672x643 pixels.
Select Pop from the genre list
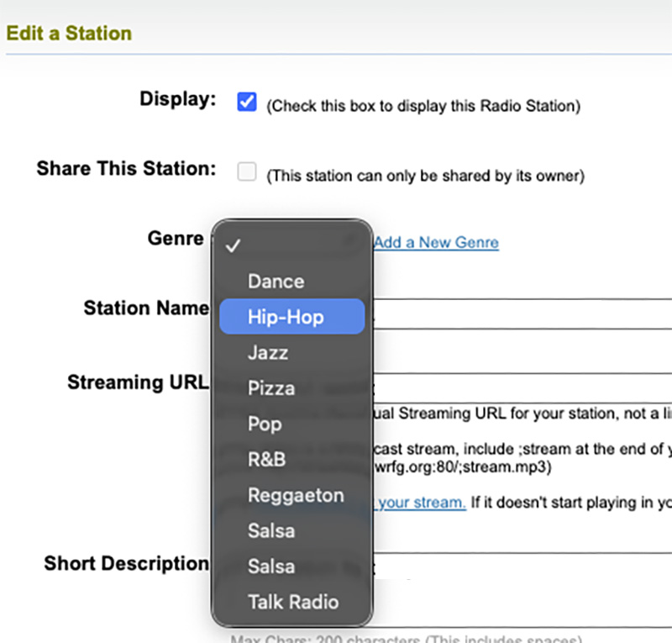click(291, 424)
